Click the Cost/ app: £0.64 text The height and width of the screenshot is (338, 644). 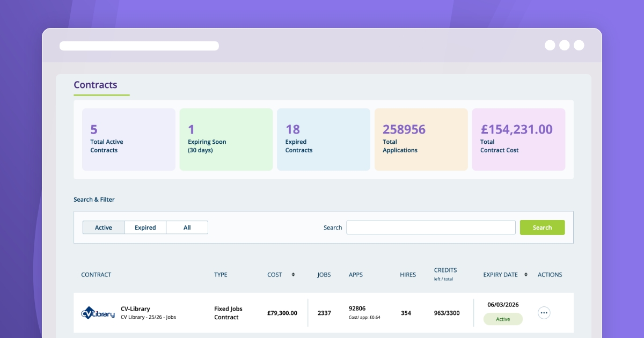click(364, 317)
